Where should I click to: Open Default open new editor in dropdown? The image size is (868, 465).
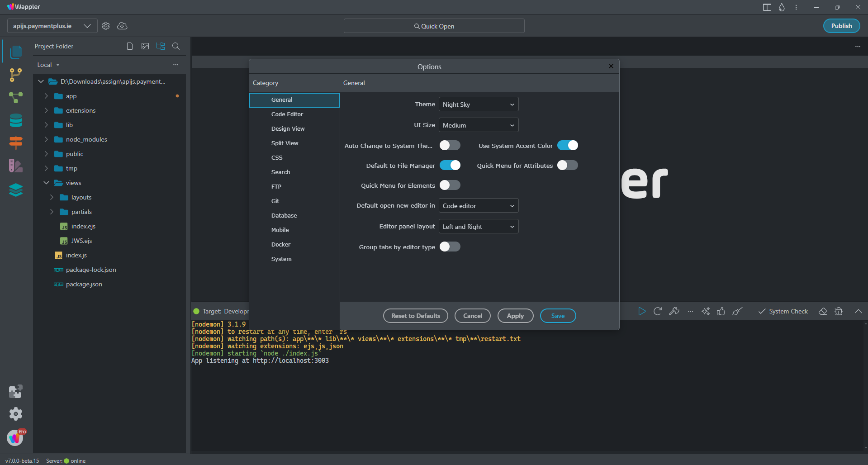[x=479, y=206]
